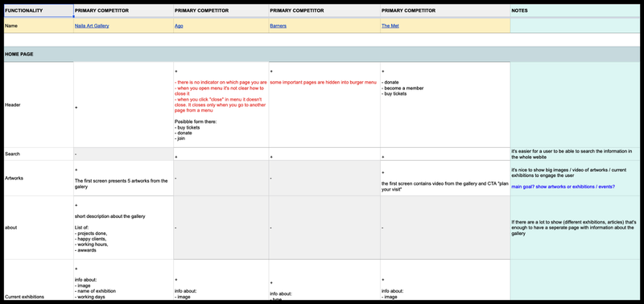644x304 pixels.
Task: Click PRIMARY COMPETITOR header above Naila Art Gallery
Action: (x=124, y=10)
